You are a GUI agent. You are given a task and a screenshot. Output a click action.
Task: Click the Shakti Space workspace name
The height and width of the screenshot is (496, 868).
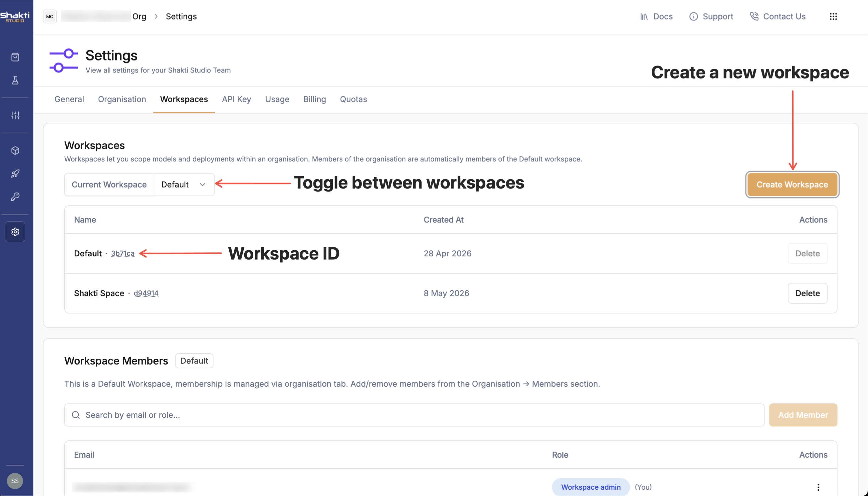tap(99, 293)
